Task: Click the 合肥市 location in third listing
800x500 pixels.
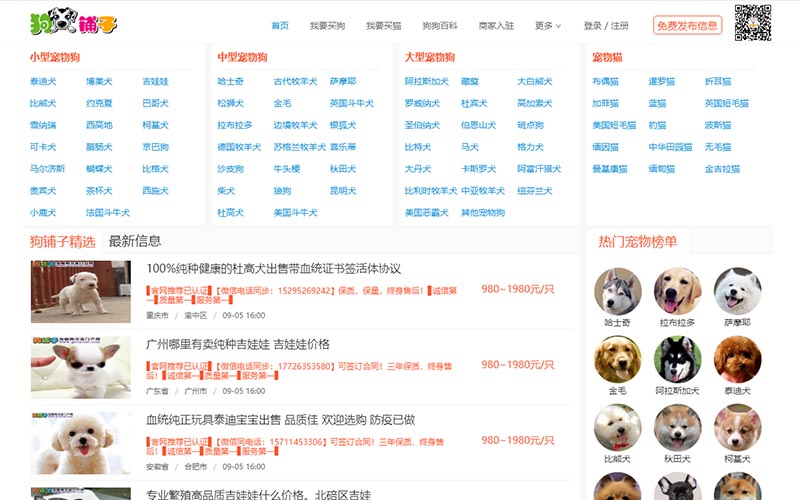Action: pos(195,466)
